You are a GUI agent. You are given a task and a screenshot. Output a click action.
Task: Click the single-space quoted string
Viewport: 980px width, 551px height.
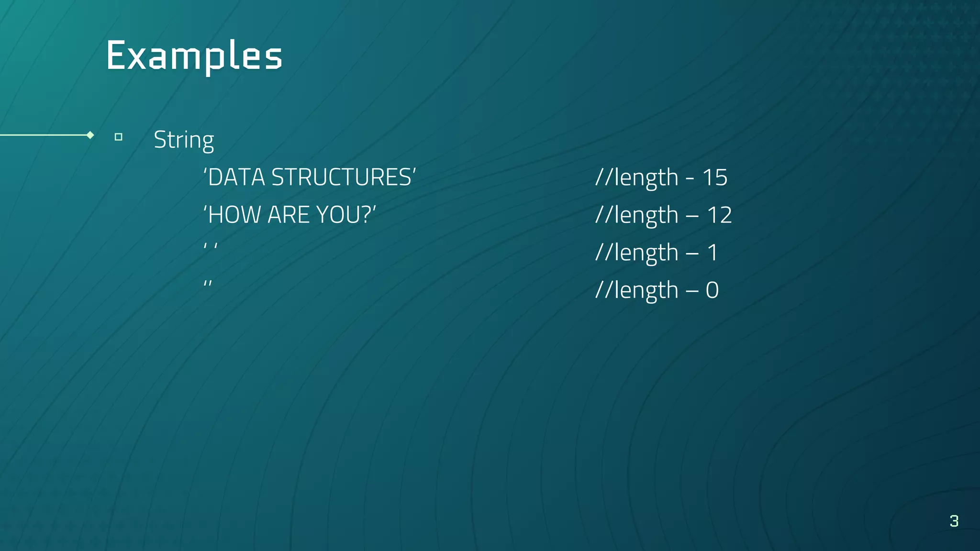click(x=211, y=247)
